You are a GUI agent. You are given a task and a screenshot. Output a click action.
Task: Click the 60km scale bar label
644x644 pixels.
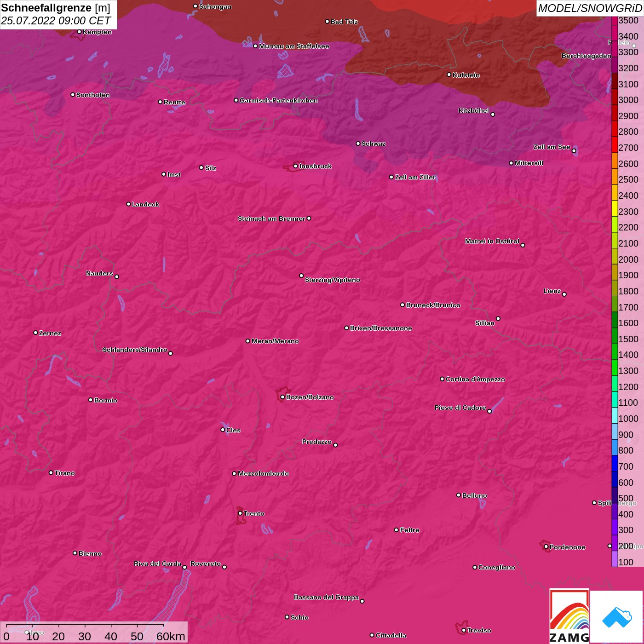171,636
